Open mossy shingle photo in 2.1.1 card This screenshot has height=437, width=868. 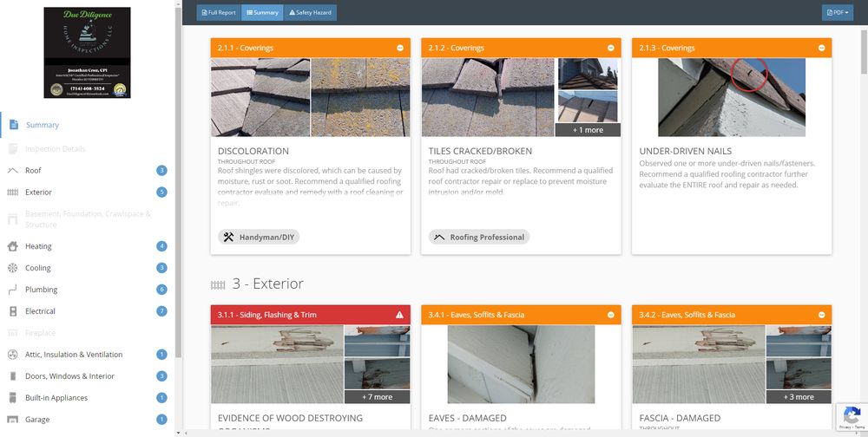tap(360, 97)
